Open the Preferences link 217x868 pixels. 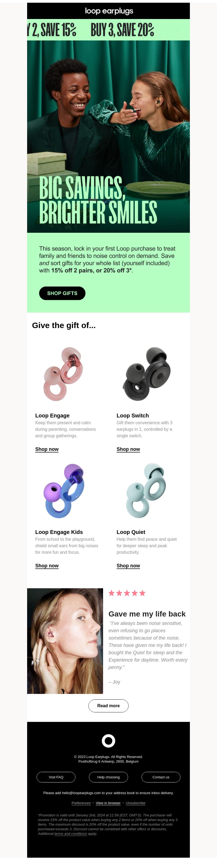(81, 803)
